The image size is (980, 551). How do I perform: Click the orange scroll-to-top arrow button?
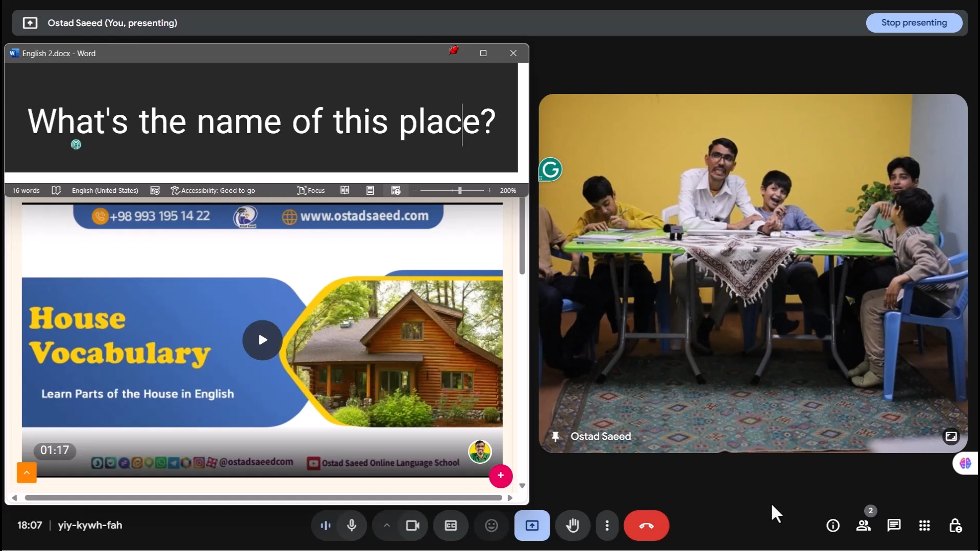(27, 473)
